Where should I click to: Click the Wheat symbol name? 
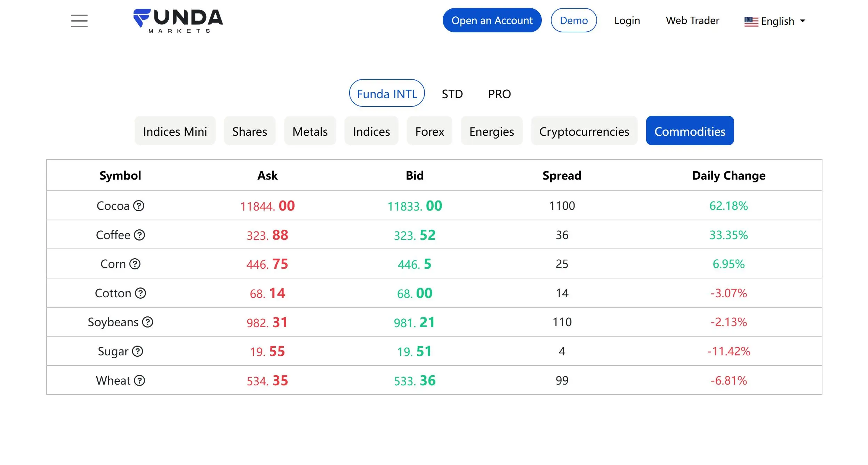click(113, 380)
